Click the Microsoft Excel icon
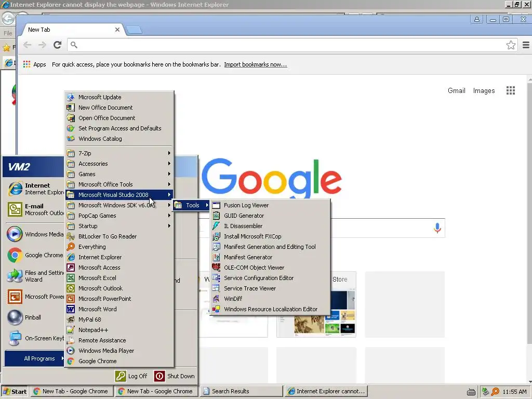 71,278
